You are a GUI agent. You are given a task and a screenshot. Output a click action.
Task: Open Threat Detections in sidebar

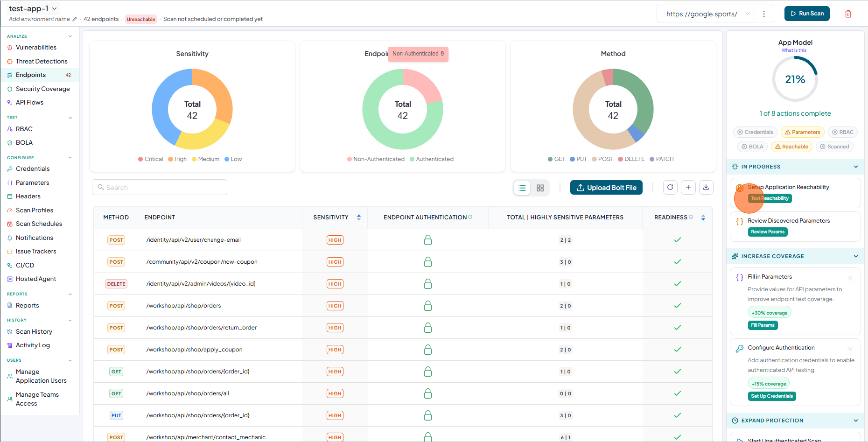click(42, 62)
